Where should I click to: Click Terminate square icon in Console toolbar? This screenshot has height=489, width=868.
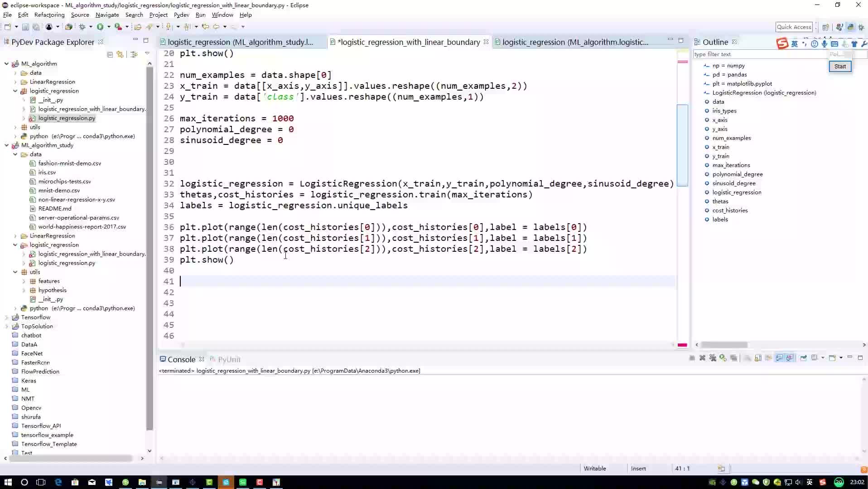pos(692,358)
